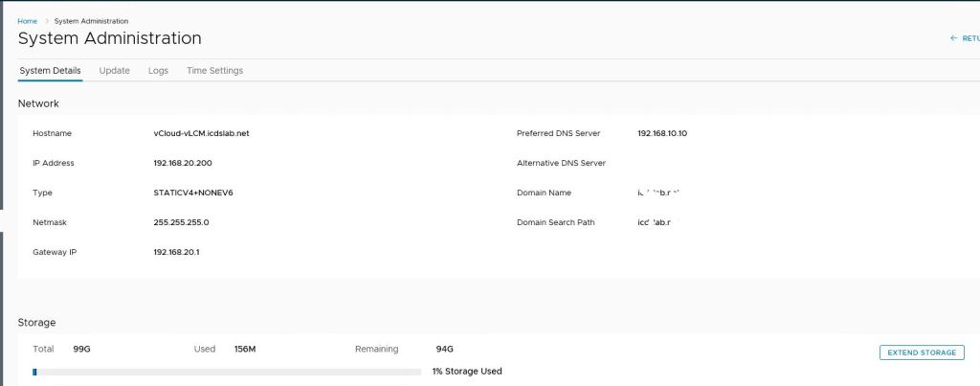Click the System Administration breadcrumb text
Image resolution: width=980 pixels, height=386 pixels.
(91, 20)
